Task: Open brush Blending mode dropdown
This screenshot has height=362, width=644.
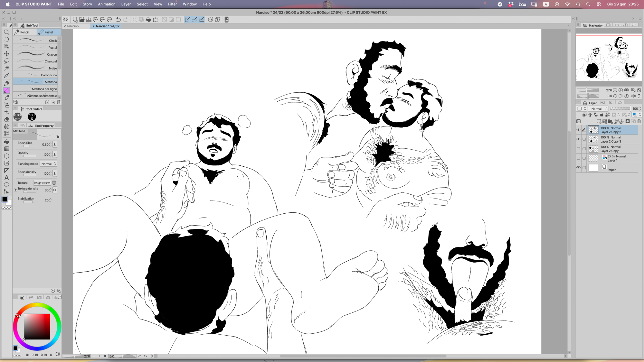Action: pyautogui.click(x=48, y=164)
